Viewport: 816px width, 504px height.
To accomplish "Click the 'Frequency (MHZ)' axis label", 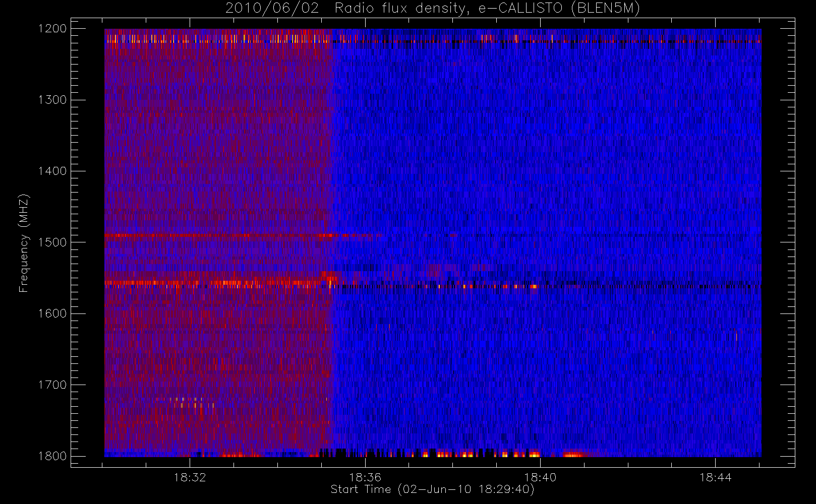I will coord(24,243).
